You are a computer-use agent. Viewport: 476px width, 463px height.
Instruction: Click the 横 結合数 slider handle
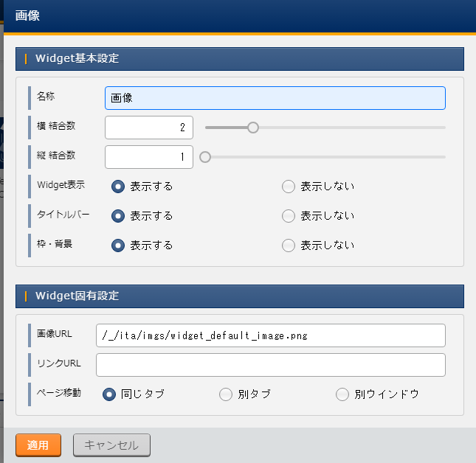(252, 128)
